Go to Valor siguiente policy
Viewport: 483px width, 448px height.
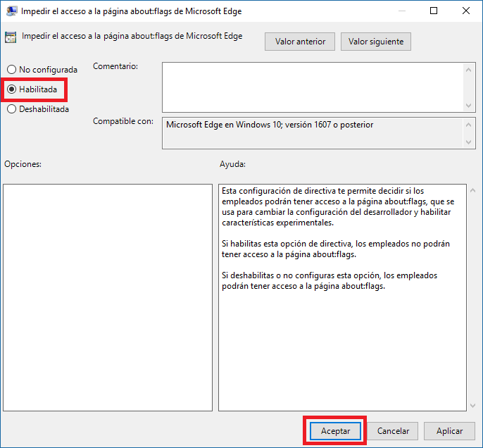tap(376, 42)
